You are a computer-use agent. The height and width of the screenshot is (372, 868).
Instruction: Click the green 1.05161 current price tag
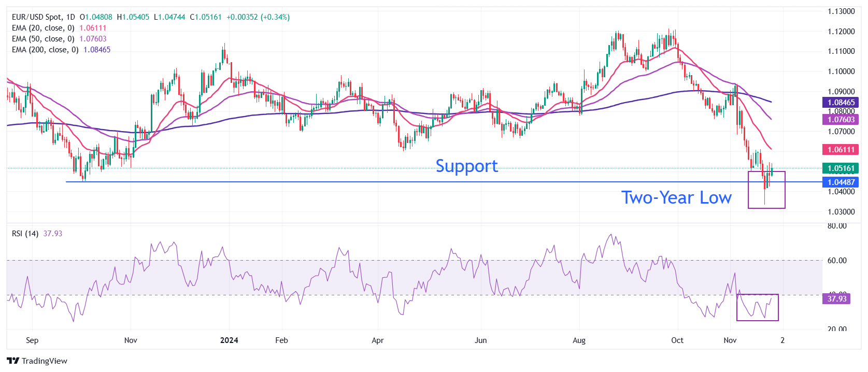click(841, 168)
